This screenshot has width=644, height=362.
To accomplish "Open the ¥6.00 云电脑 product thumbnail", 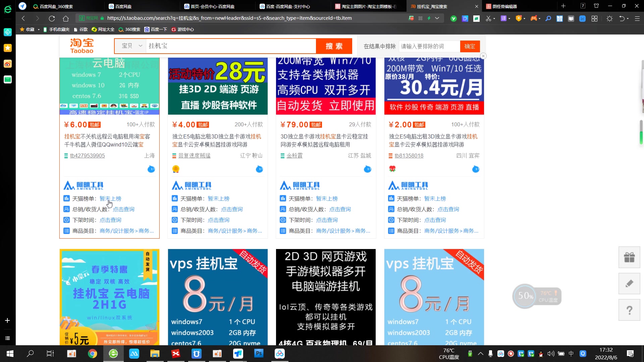I will tap(109, 86).
